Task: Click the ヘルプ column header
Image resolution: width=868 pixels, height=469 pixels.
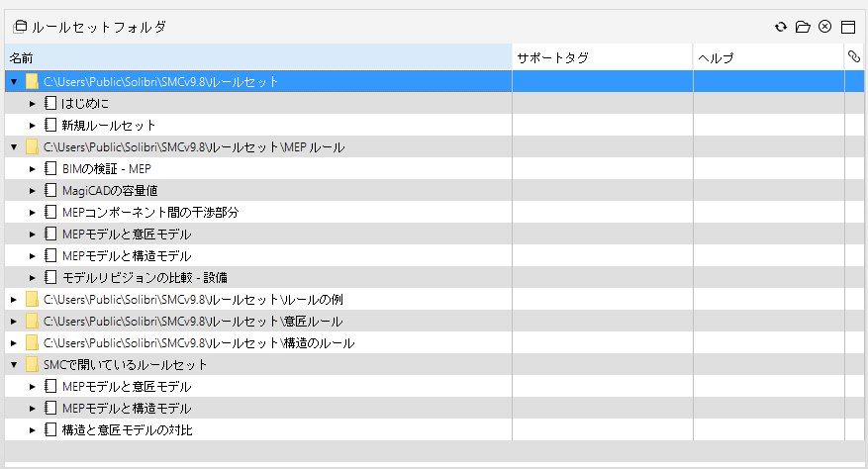Action: [769, 57]
